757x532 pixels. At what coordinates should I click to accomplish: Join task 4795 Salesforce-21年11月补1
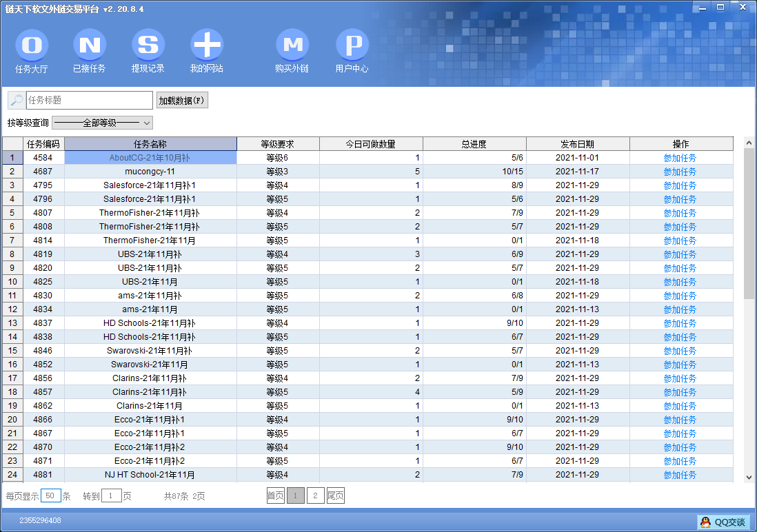pyautogui.click(x=680, y=185)
